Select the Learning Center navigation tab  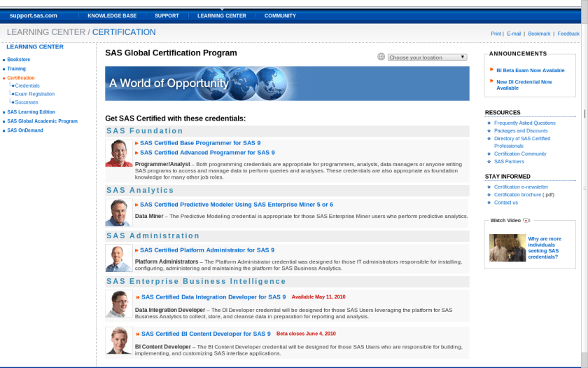click(x=221, y=15)
